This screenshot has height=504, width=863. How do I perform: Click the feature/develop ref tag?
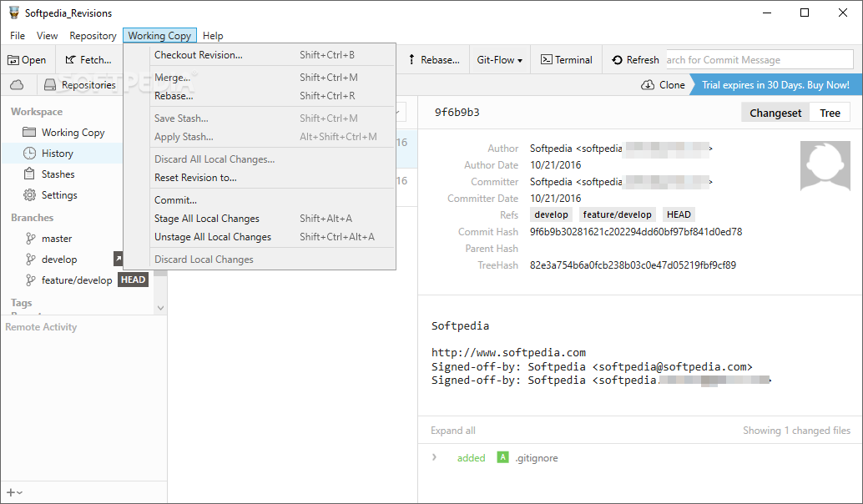617,214
